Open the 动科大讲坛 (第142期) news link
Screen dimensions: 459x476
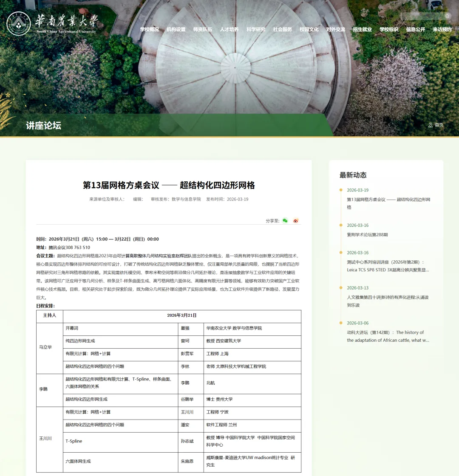click(388, 336)
